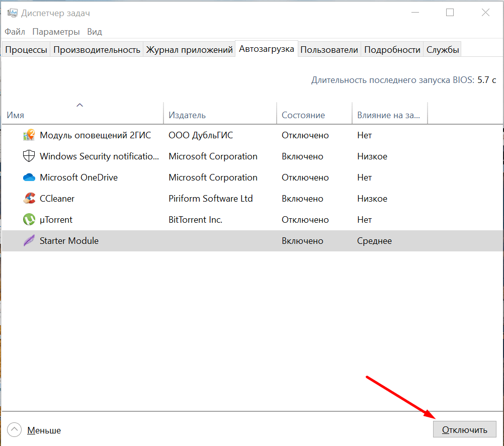Go to the Пользователи tab
The height and width of the screenshot is (446, 504).
point(329,49)
